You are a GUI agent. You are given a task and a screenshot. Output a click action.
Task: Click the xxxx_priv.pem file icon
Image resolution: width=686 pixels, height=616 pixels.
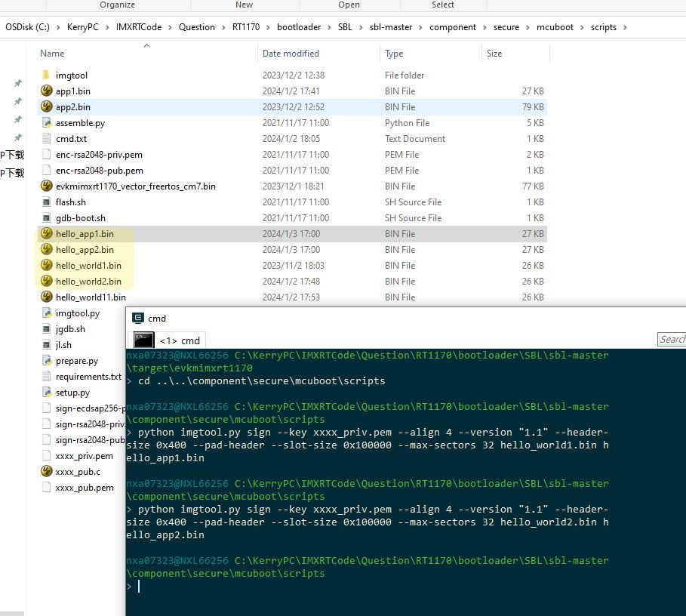(46, 455)
